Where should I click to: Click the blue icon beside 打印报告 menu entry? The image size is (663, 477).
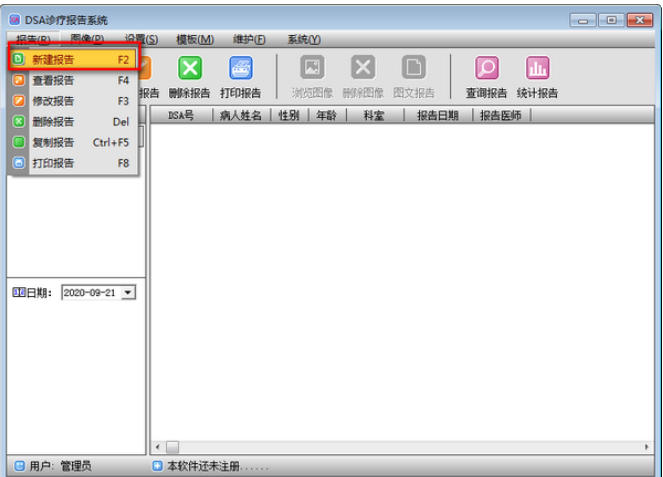click(19, 163)
